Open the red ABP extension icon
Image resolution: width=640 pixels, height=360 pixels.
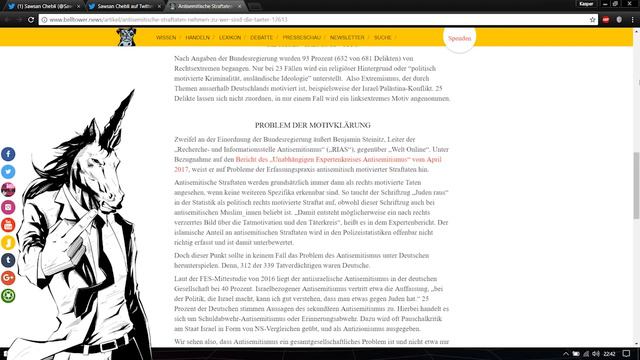pyautogui.click(x=606, y=19)
